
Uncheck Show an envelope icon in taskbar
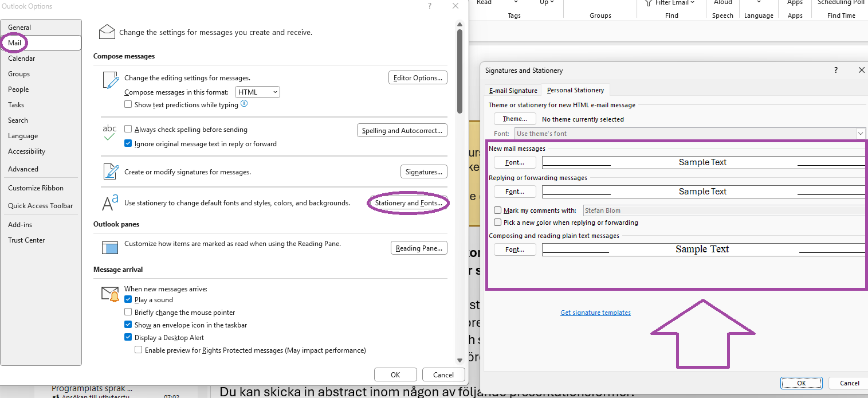(x=128, y=325)
